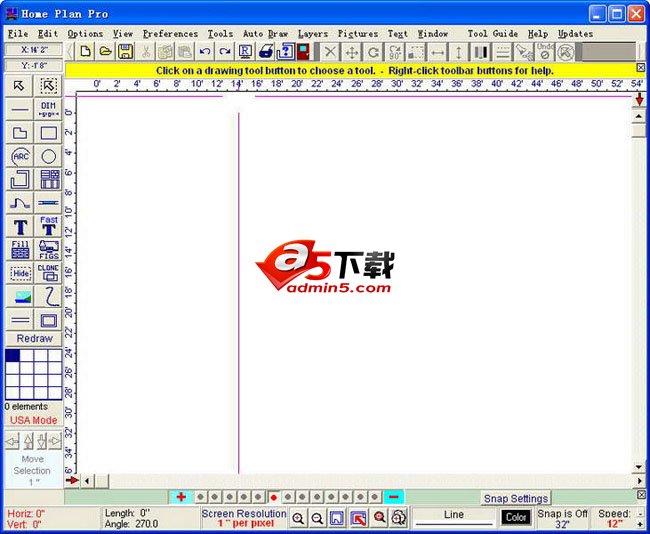Select the rightmost zoom level dot
The image size is (650, 534).
point(375,497)
